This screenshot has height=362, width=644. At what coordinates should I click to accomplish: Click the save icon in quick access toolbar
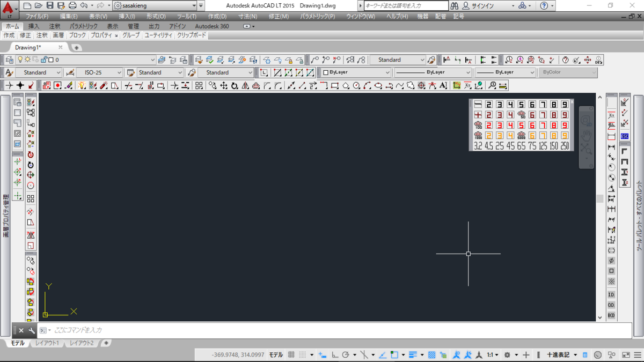point(50,5)
